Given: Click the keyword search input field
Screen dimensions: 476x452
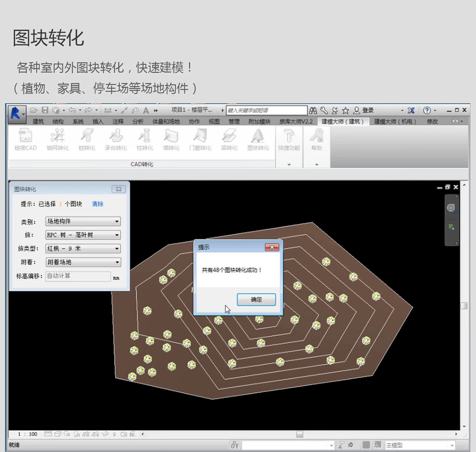Looking at the screenshot, I should (x=267, y=110).
